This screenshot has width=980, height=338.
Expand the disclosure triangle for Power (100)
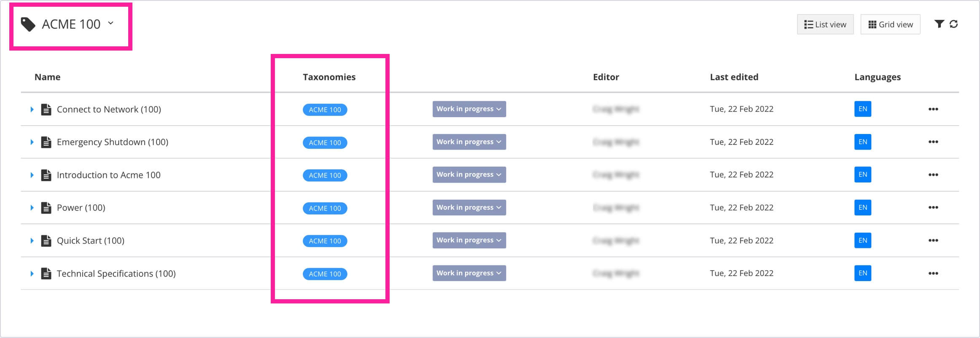coord(32,207)
